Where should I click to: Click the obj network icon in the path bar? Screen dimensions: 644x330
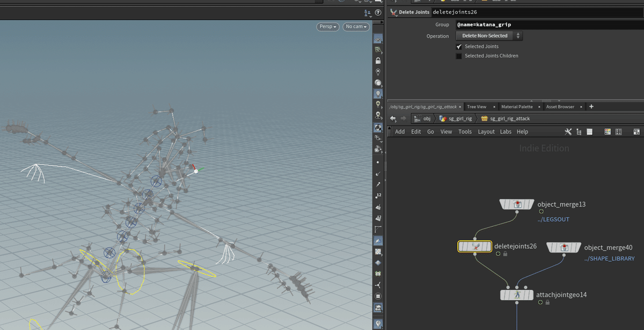(417, 118)
